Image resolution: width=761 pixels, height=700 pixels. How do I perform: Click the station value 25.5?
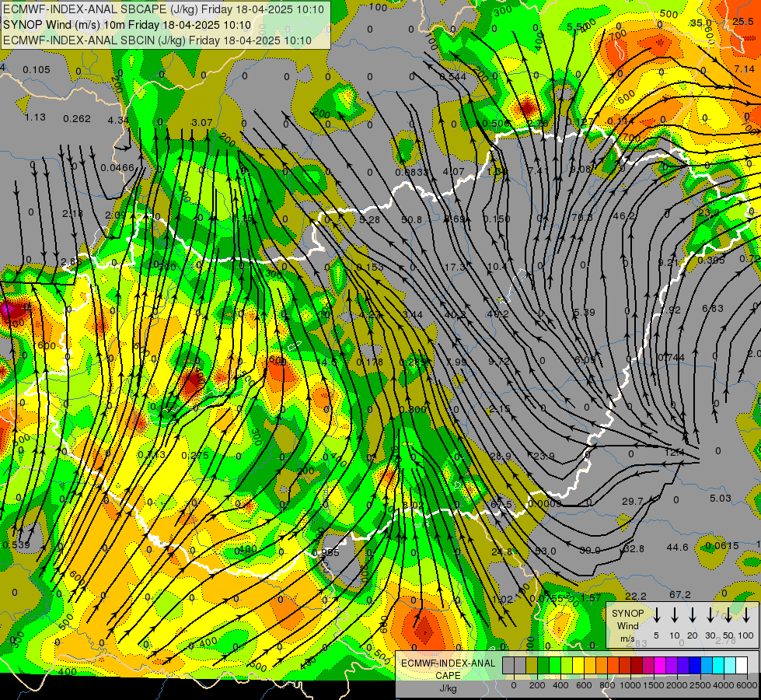pyautogui.click(x=743, y=21)
